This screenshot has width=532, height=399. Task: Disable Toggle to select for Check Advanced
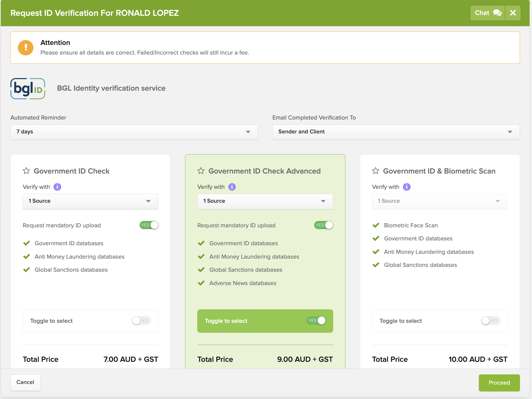[x=316, y=321]
